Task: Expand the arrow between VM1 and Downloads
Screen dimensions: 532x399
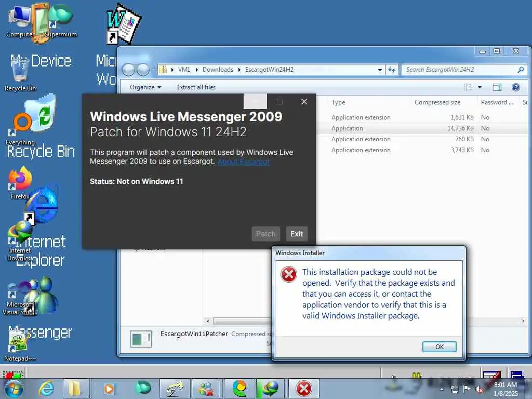Action: 196,70
